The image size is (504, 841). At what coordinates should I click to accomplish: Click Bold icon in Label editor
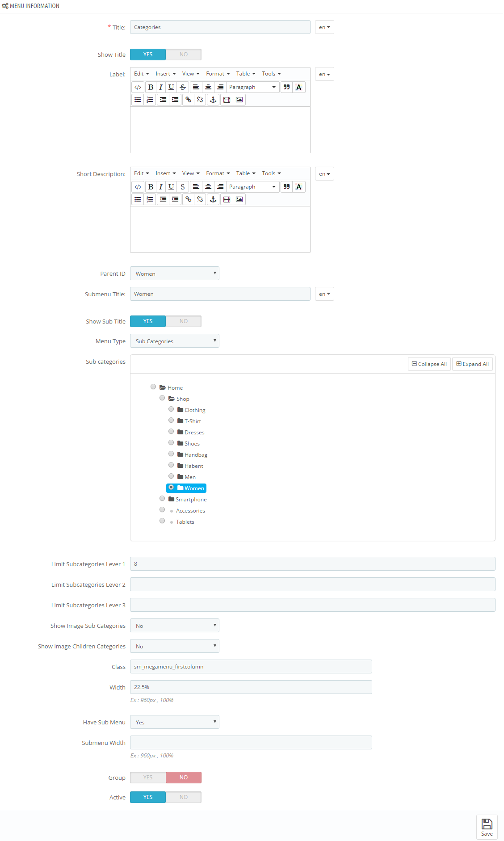point(151,87)
